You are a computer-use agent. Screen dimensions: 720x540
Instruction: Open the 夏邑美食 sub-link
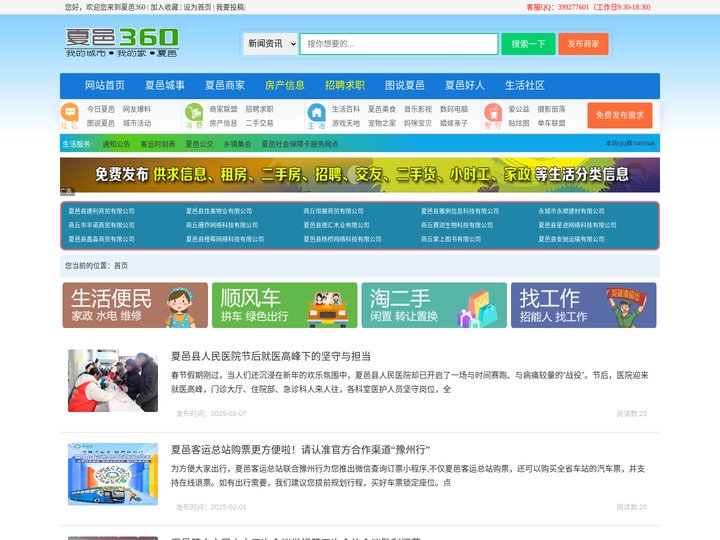[x=382, y=109]
